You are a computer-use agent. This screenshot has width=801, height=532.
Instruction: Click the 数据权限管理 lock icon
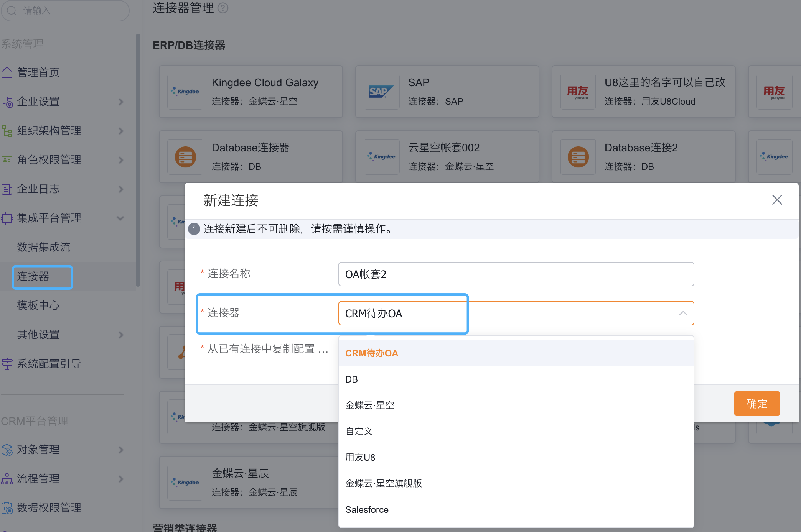click(x=7, y=508)
